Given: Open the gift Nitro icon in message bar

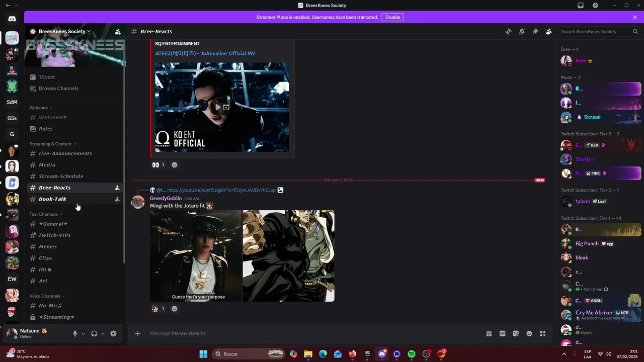Looking at the screenshot, I should click(489, 333).
